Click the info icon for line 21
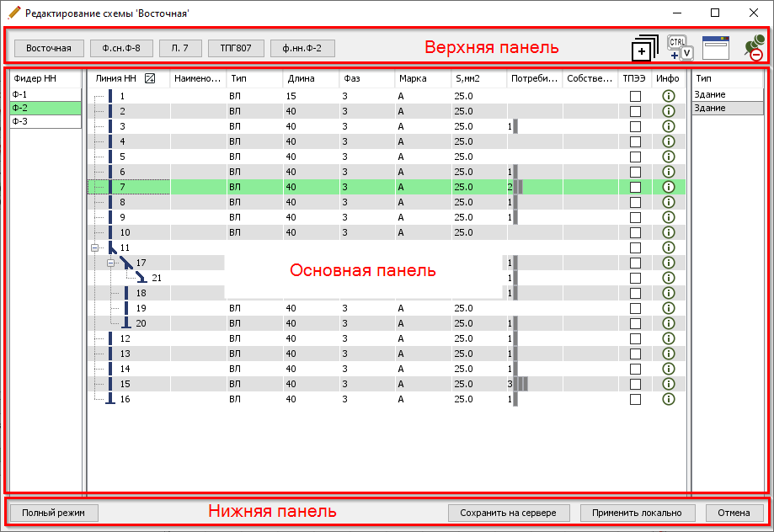 [669, 278]
